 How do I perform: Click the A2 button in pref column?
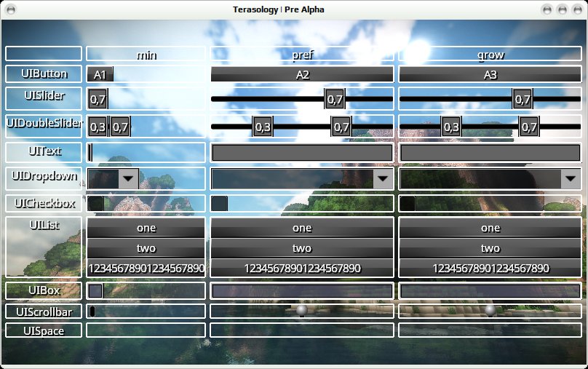302,74
